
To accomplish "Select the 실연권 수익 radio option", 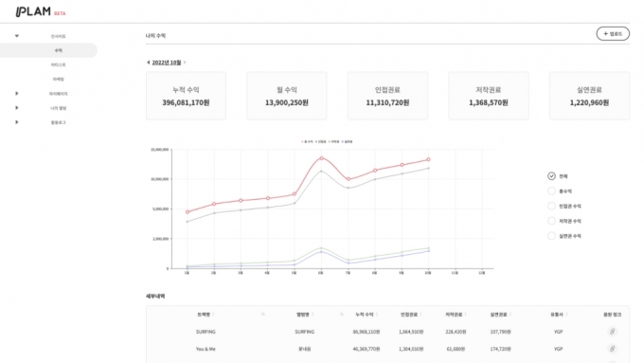I will pyautogui.click(x=551, y=236).
